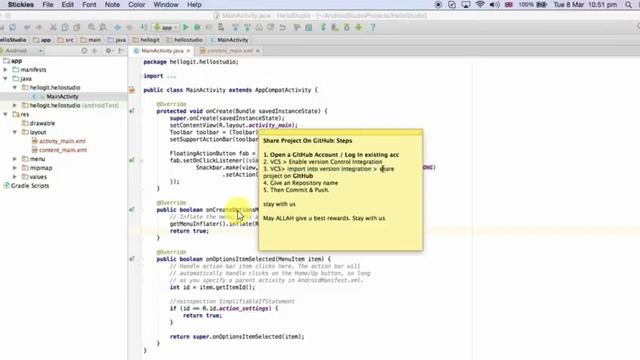The image size is (640, 360).
Task: Open content_main.xml in project tree
Action: [x=63, y=150]
